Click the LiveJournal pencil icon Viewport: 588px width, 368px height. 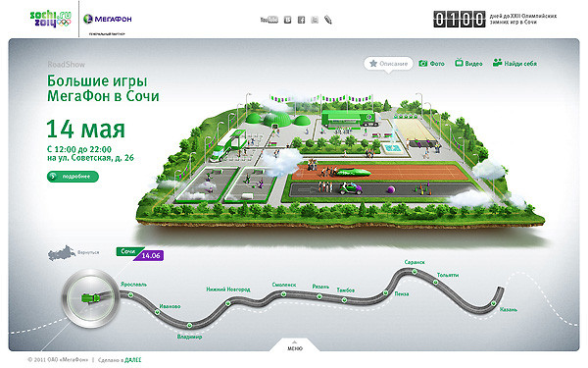coord(328,20)
